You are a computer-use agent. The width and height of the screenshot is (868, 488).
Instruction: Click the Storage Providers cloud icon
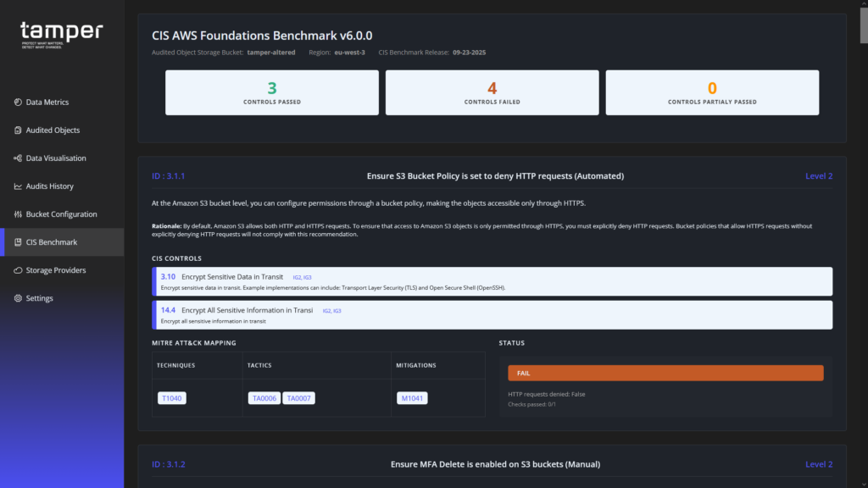tap(18, 270)
